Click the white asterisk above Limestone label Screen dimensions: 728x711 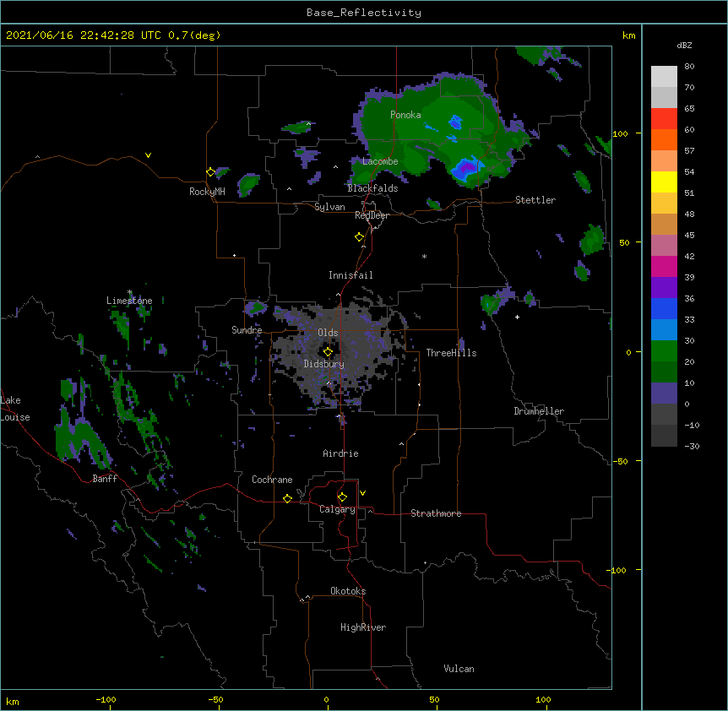point(129,292)
